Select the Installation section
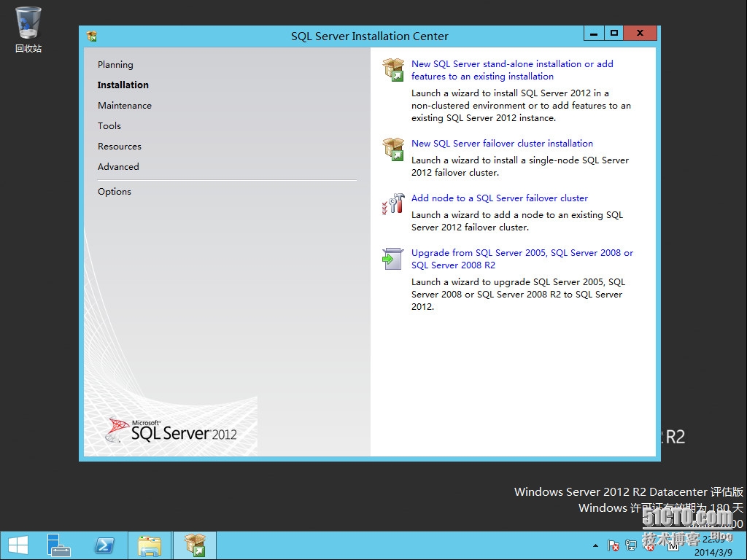The image size is (747, 560). pyautogui.click(x=123, y=85)
